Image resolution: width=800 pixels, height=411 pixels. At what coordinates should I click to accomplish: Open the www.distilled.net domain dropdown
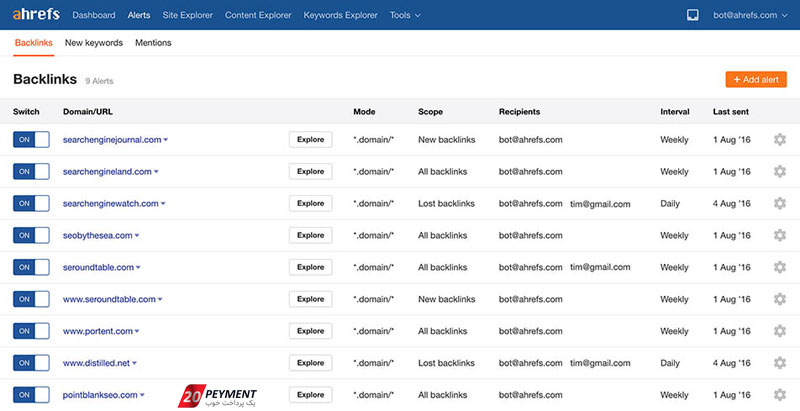(x=135, y=363)
